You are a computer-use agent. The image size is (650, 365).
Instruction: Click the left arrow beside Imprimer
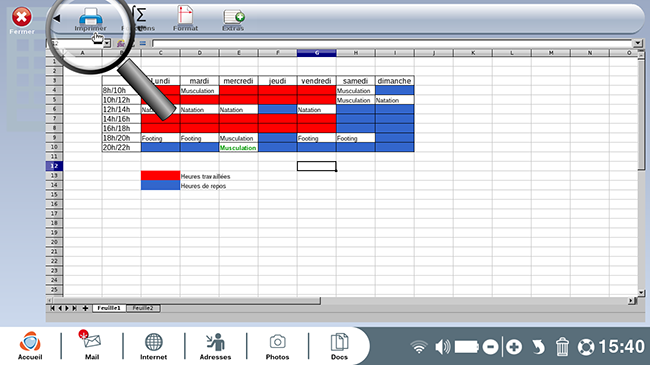pyautogui.click(x=57, y=18)
